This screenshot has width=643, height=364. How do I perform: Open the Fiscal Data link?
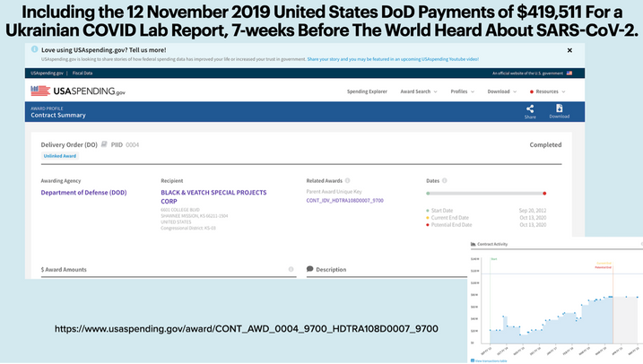pyautogui.click(x=83, y=73)
